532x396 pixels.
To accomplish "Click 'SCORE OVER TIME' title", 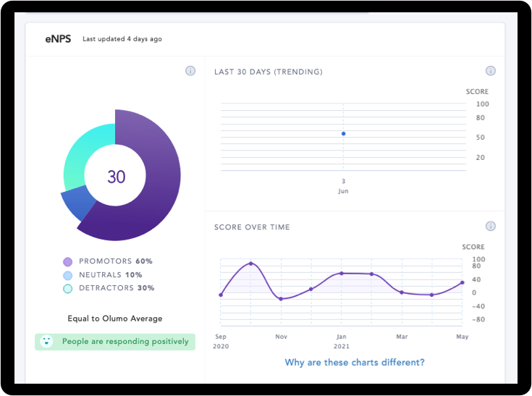I will click(252, 227).
